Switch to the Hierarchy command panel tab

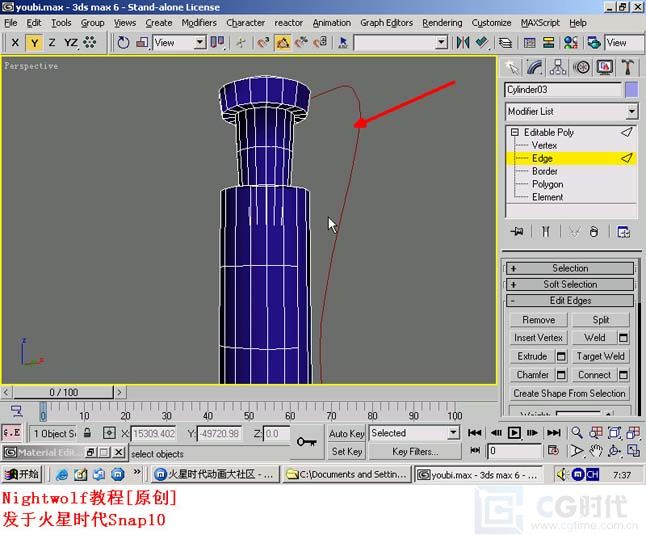pos(557,67)
